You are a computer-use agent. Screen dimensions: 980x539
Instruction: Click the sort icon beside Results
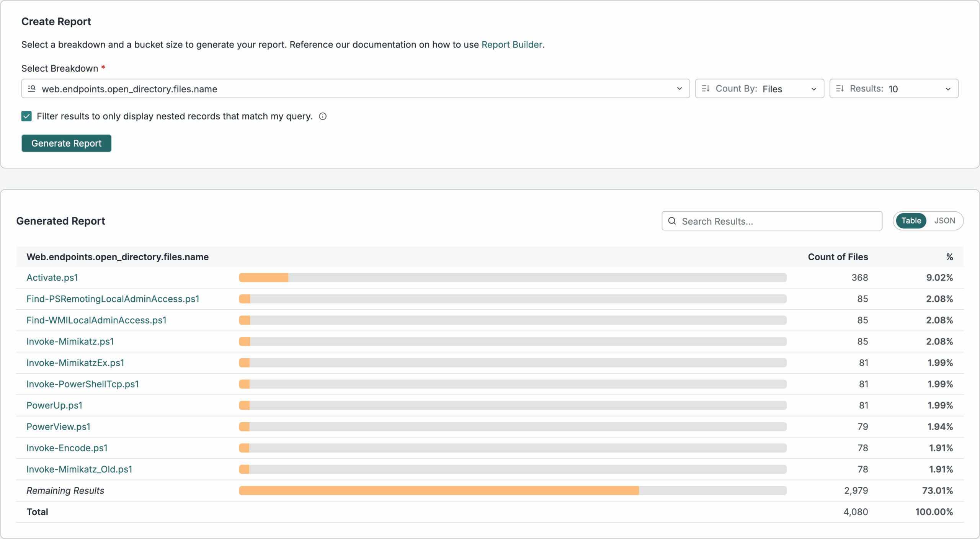pos(840,89)
